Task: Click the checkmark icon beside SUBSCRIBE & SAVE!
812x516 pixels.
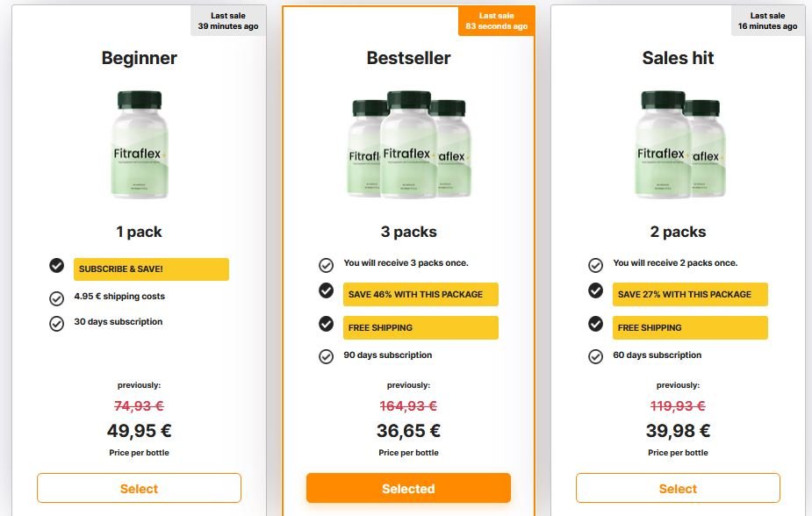Action: (x=56, y=266)
